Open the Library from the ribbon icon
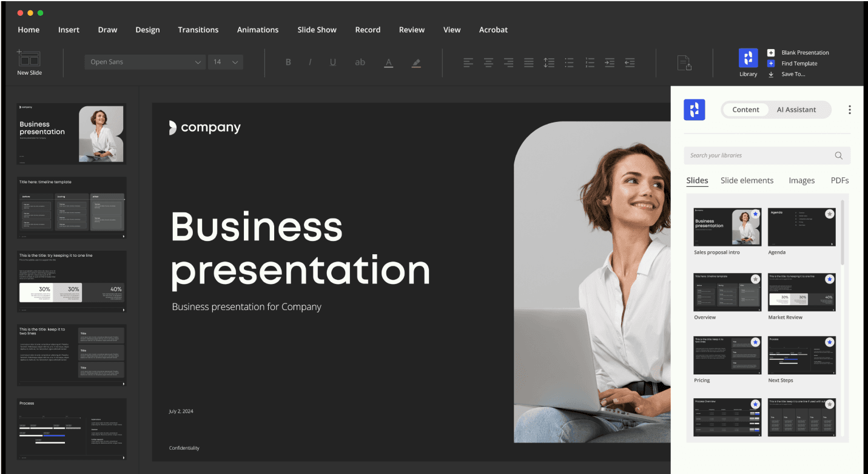 pyautogui.click(x=748, y=58)
